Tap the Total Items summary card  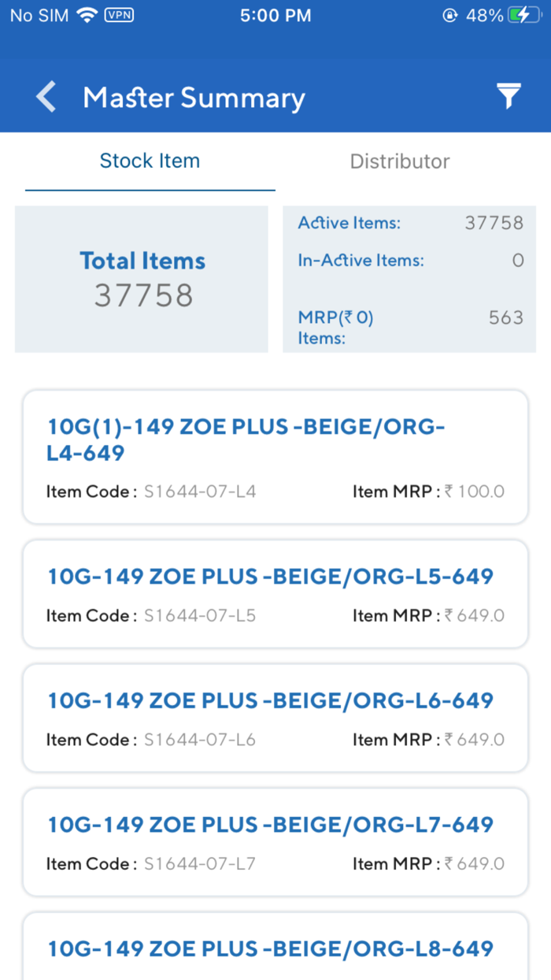[142, 279]
